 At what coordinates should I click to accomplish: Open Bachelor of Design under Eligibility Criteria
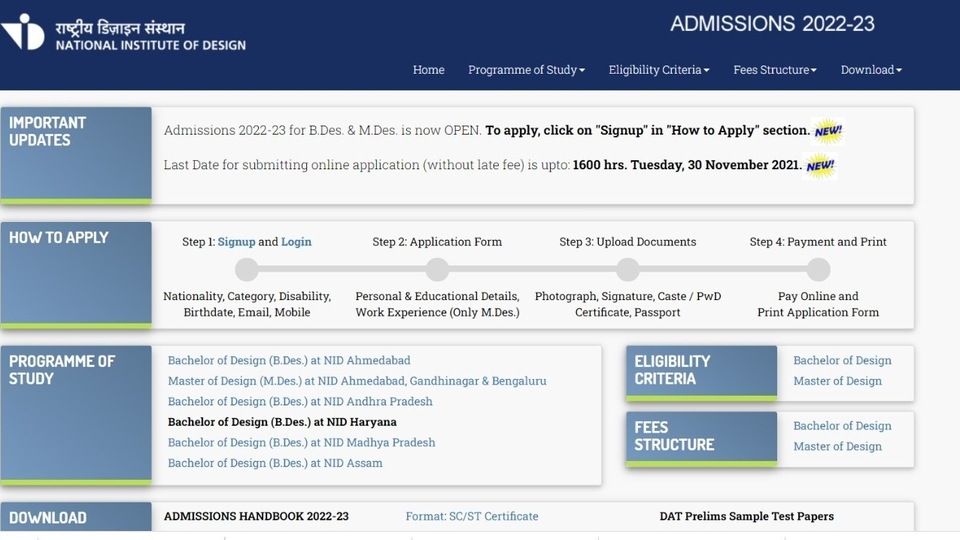(842, 361)
